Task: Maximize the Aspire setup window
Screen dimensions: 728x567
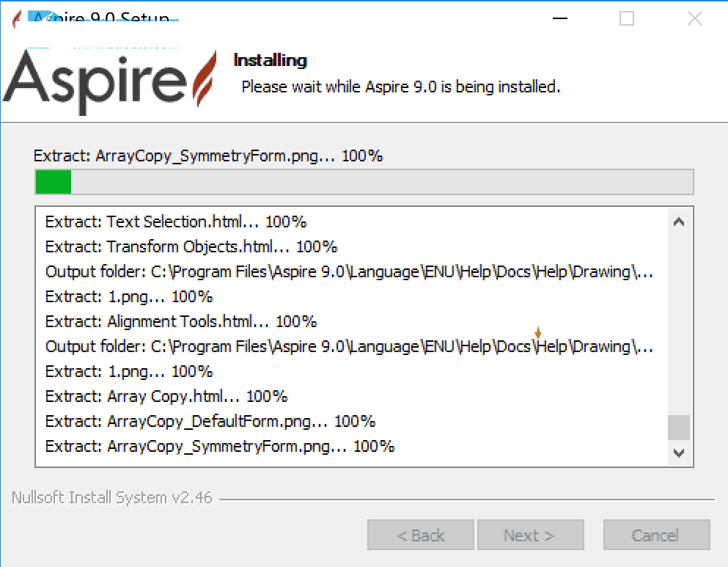Action: pyautogui.click(x=627, y=18)
